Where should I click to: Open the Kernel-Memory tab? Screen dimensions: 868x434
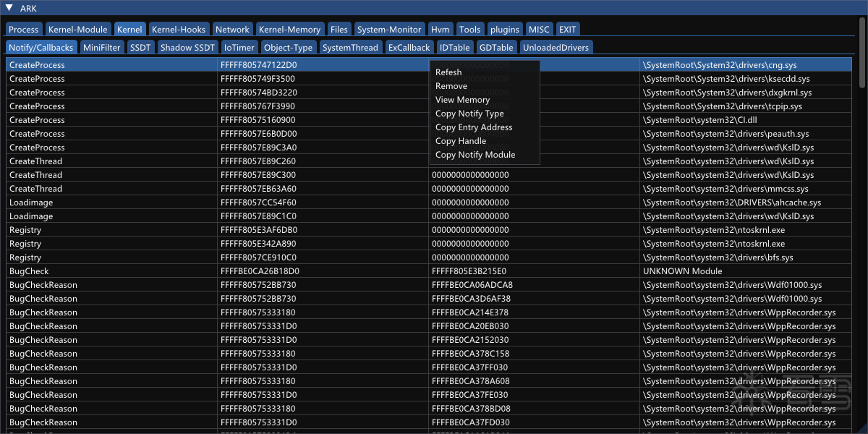coord(289,30)
